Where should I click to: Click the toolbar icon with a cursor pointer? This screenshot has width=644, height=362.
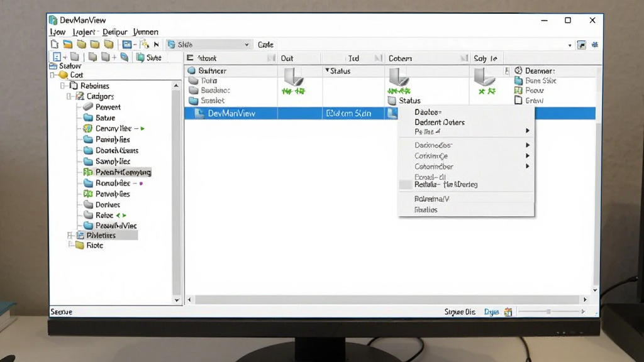[x=145, y=45]
